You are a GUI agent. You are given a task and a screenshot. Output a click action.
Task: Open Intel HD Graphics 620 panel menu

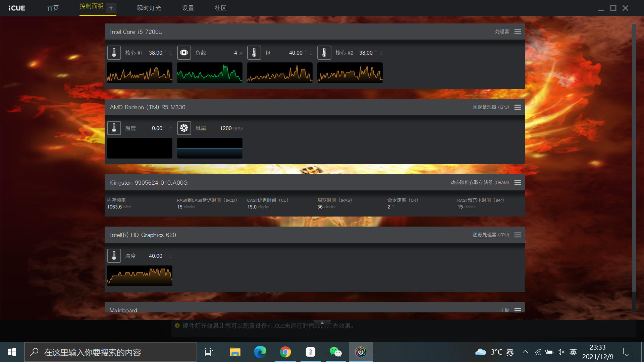coord(518,235)
